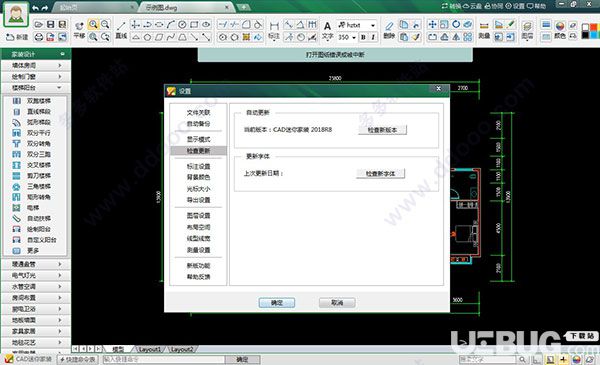Cancel the settings dialog with 取消
Image resolution: width=600 pixels, height=365 pixels.
337,303
